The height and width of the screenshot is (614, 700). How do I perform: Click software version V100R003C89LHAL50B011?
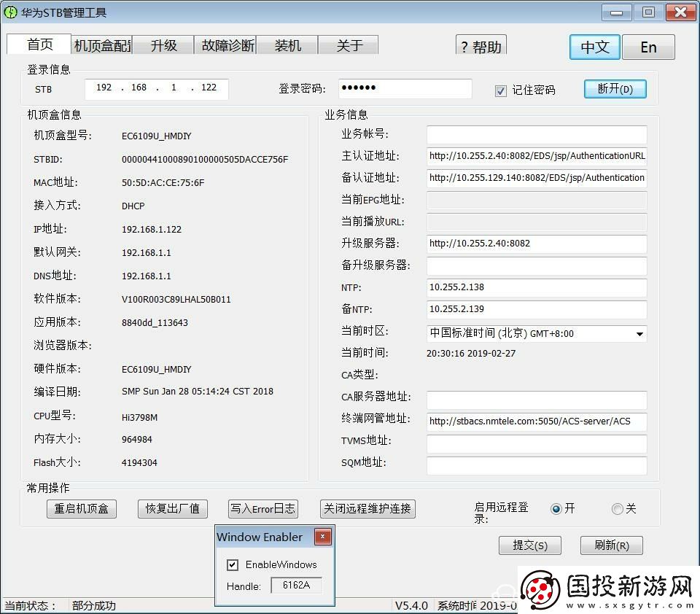click(176, 300)
